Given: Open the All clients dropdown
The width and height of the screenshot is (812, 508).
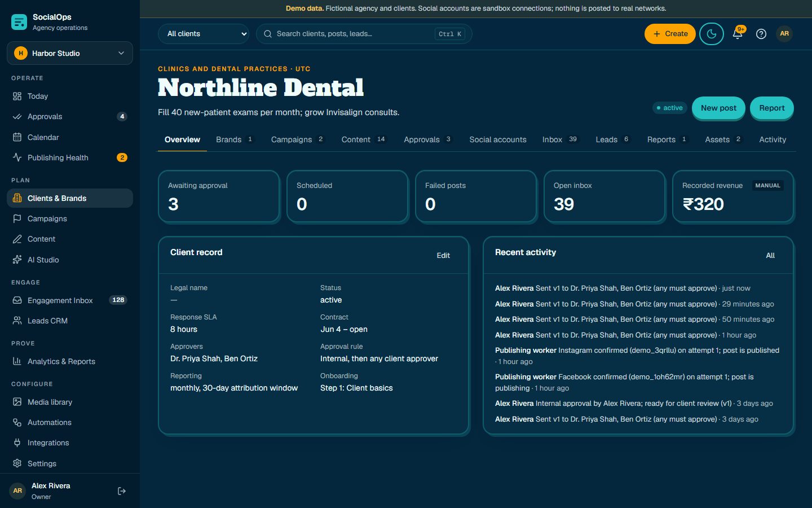Looking at the screenshot, I should tap(204, 34).
